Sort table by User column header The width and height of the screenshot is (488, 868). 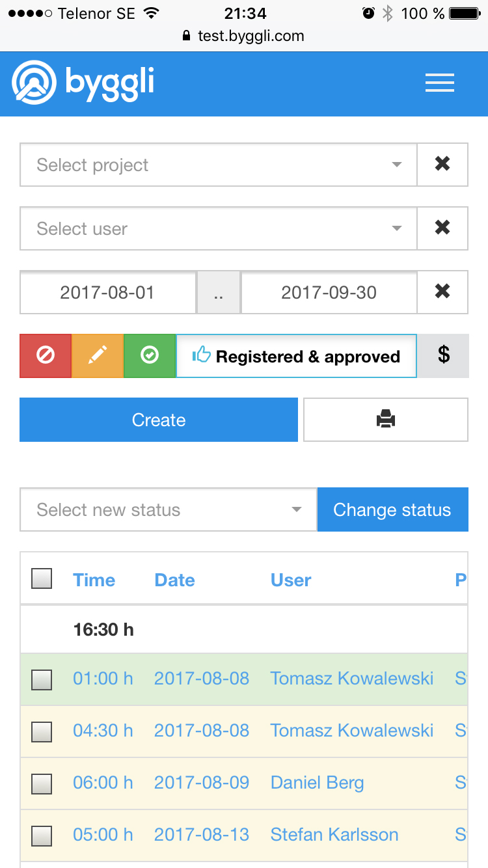pos(291,580)
